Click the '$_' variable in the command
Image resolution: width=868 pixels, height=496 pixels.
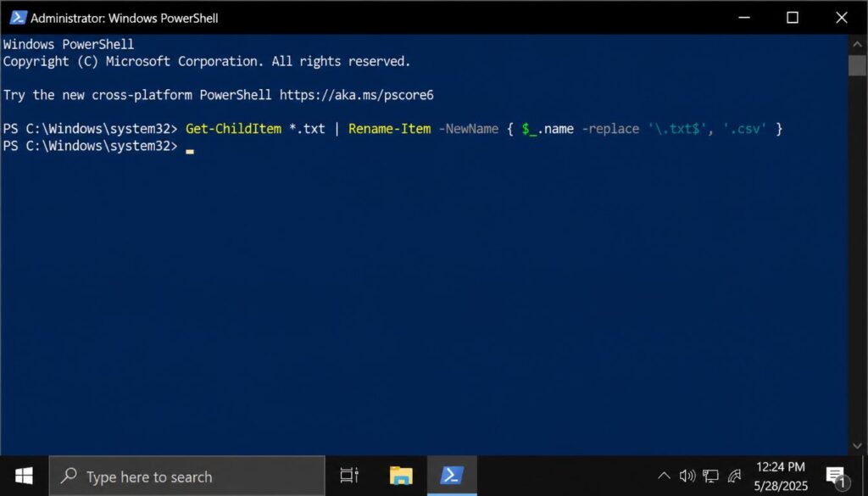(529, 129)
